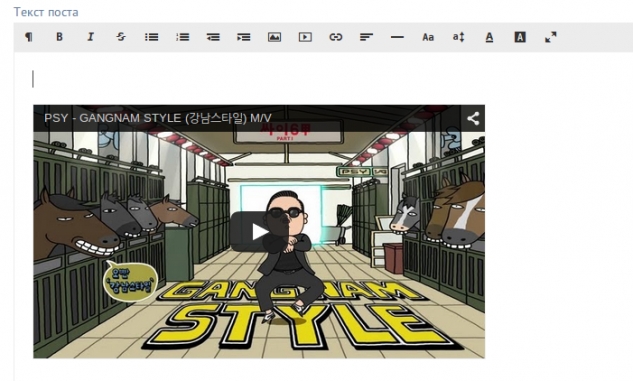This screenshot has width=633, height=381.
Task: Decrease indent with outdent icon
Action: click(x=213, y=37)
